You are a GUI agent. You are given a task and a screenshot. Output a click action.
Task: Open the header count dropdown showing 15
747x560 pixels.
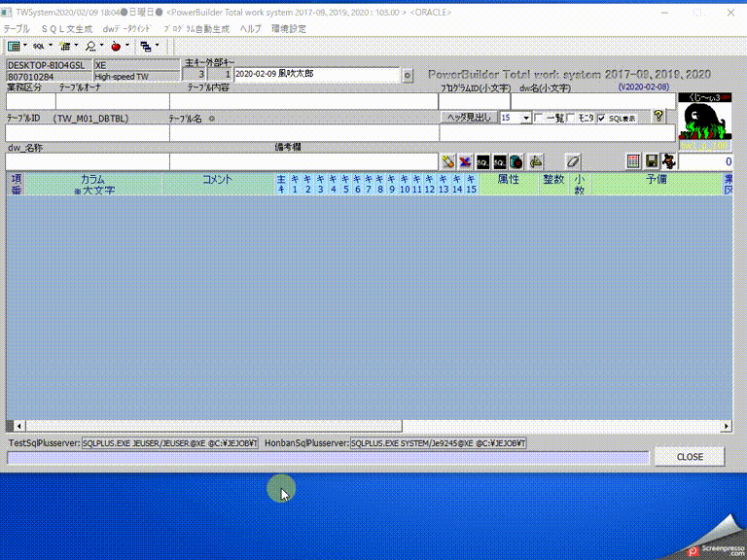pos(526,118)
